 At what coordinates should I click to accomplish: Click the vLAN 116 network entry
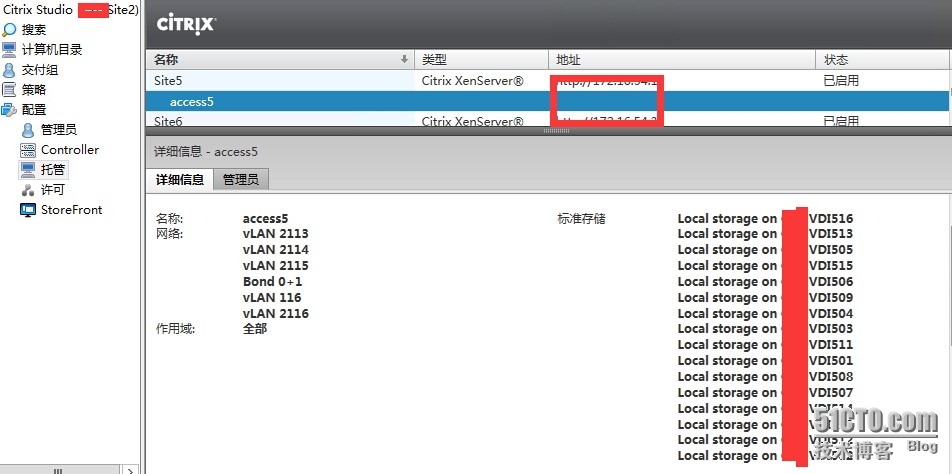(x=272, y=297)
